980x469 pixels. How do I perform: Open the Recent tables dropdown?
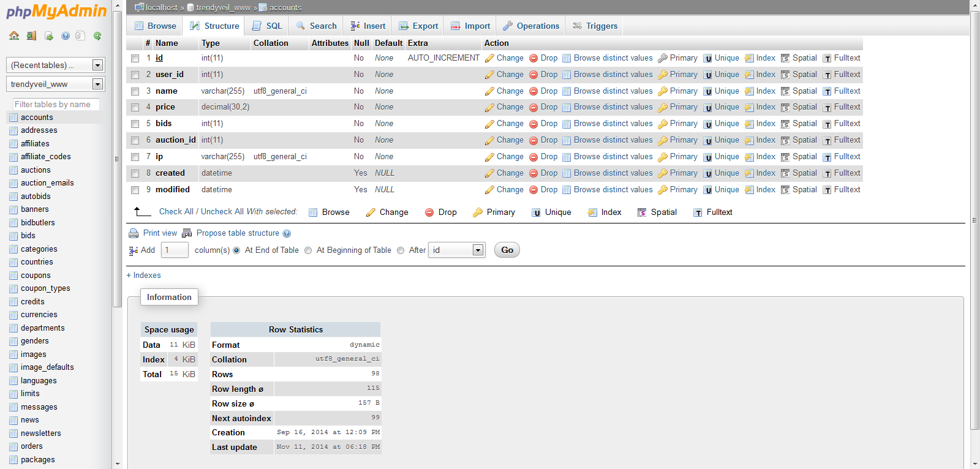pos(55,65)
